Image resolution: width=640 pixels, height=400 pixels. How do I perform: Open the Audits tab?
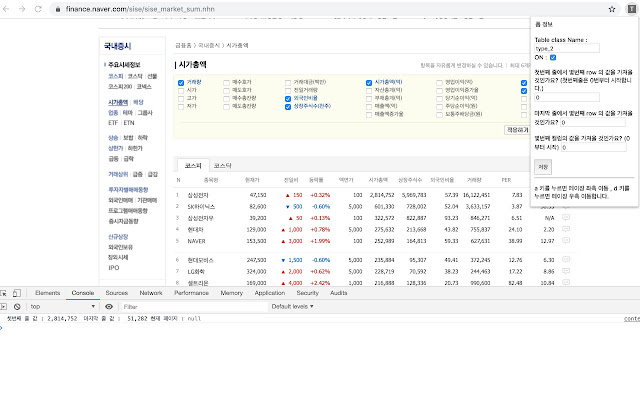tap(338, 293)
